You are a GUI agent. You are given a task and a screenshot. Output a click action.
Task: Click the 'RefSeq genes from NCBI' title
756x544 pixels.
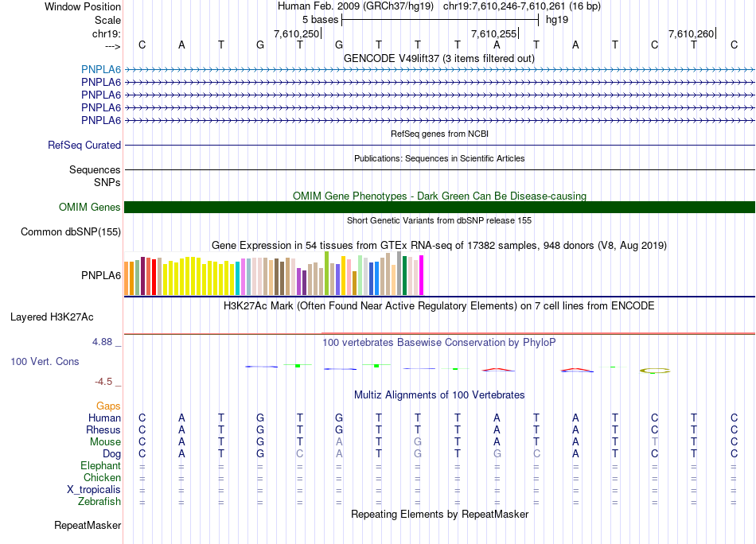(x=439, y=134)
